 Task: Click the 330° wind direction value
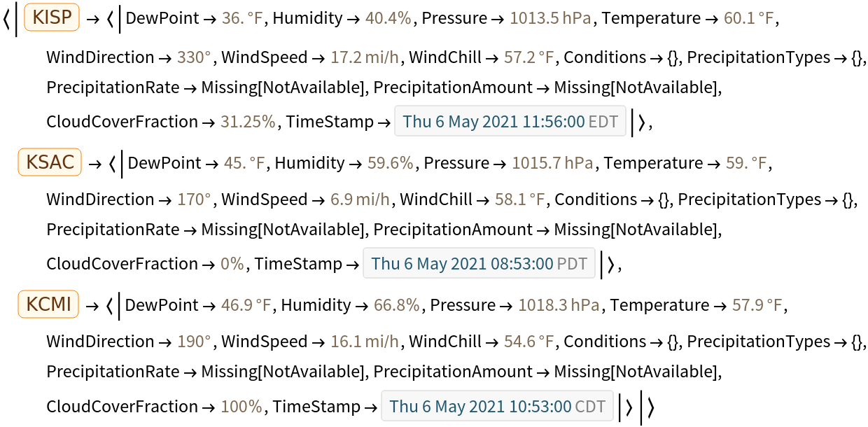tap(195, 57)
